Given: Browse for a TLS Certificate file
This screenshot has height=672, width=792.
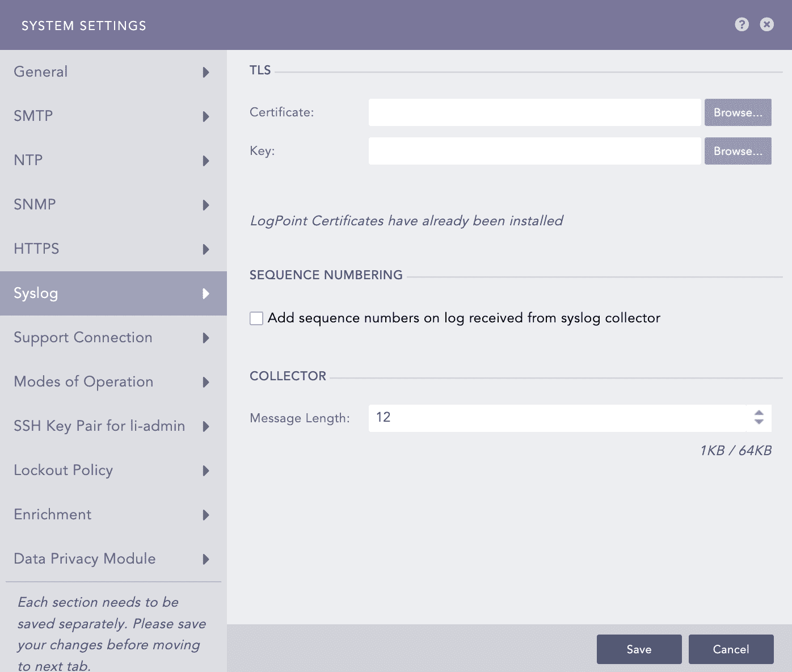Looking at the screenshot, I should coord(738,112).
